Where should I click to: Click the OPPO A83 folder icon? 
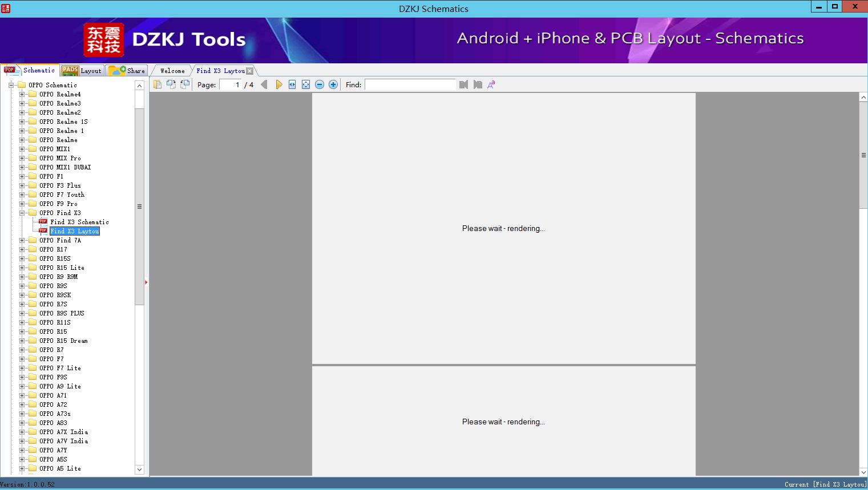(33, 423)
